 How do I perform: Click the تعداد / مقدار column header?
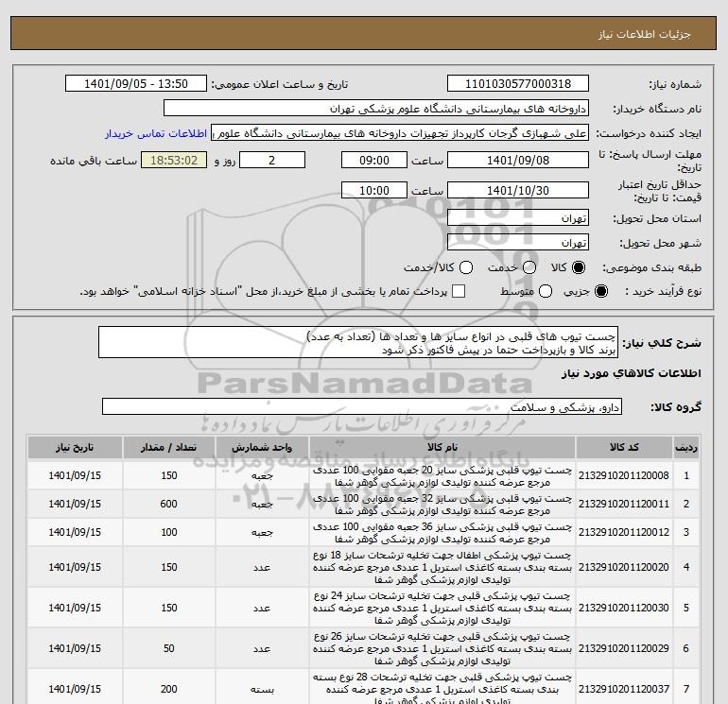pos(169,447)
